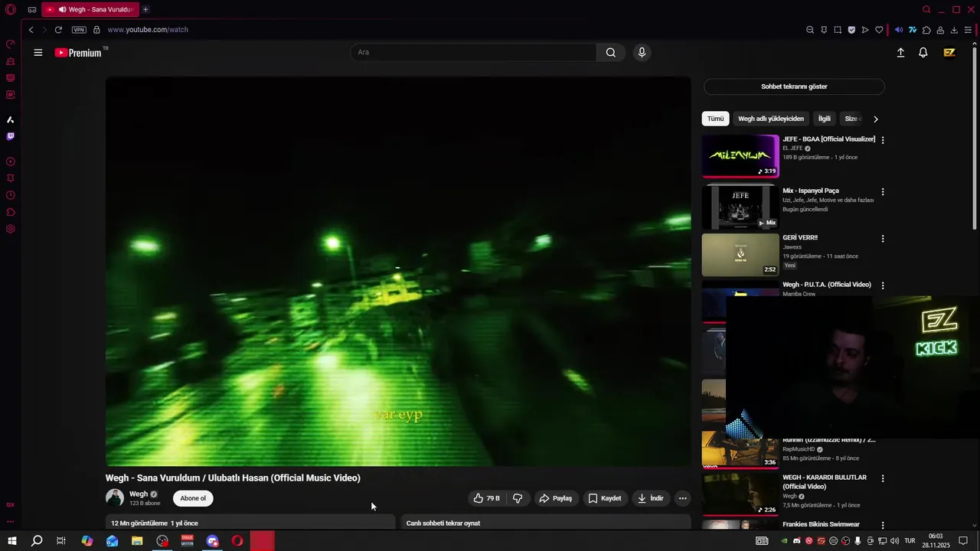980x551 pixels.
Task: Click Opera GX logo menu button
Action: coord(11,10)
